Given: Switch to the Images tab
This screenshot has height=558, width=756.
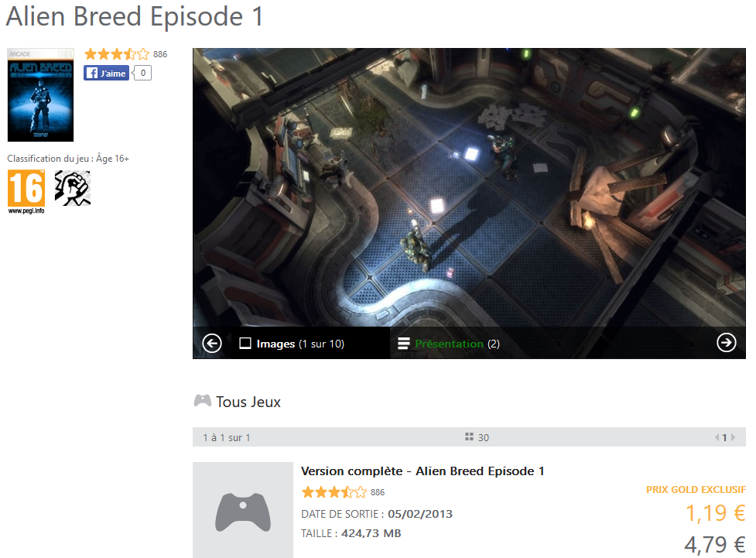Looking at the screenshot, I should pos(292,344).
